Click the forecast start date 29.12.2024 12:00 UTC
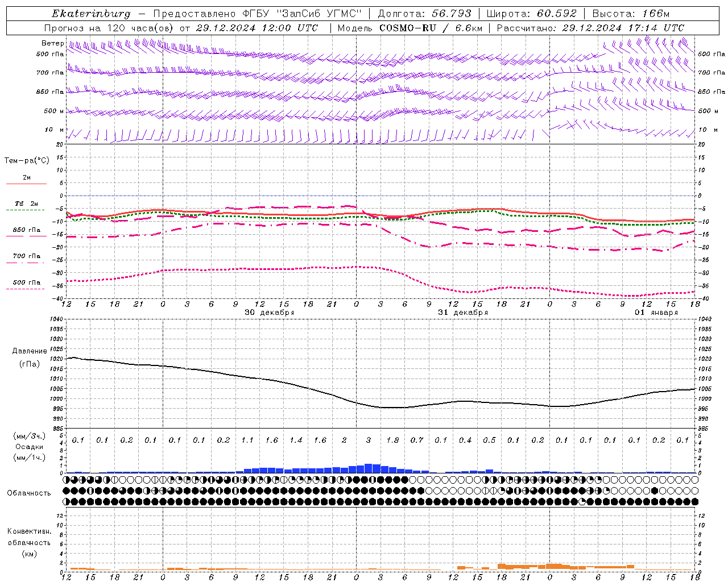The image size is (728, 582). point(257,28)
